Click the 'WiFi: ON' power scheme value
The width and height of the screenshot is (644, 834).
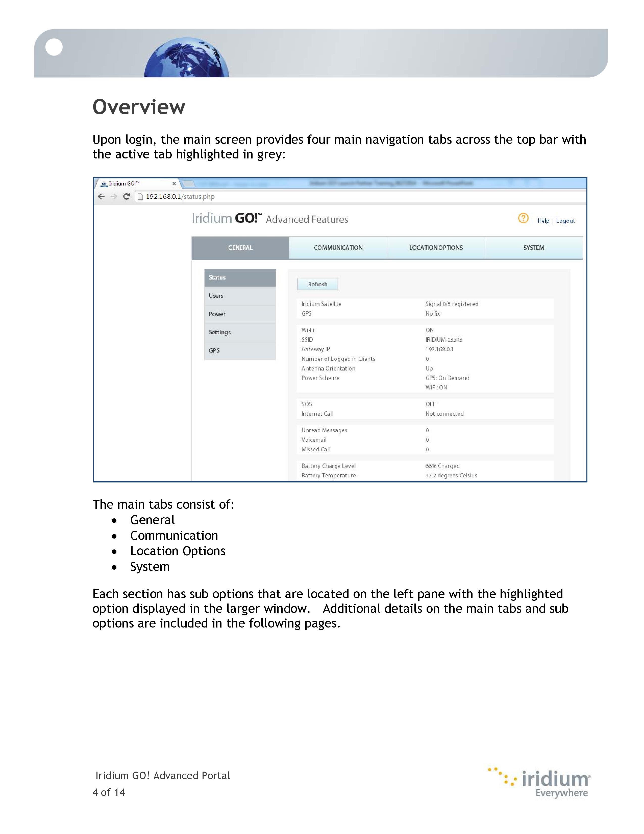[x=436, y=388]
